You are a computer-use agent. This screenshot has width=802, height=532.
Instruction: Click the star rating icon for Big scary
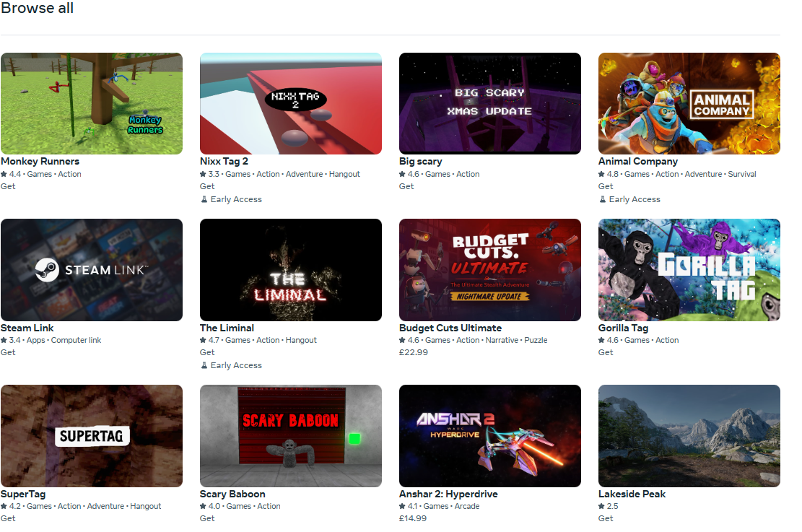(x=403, y=174)
